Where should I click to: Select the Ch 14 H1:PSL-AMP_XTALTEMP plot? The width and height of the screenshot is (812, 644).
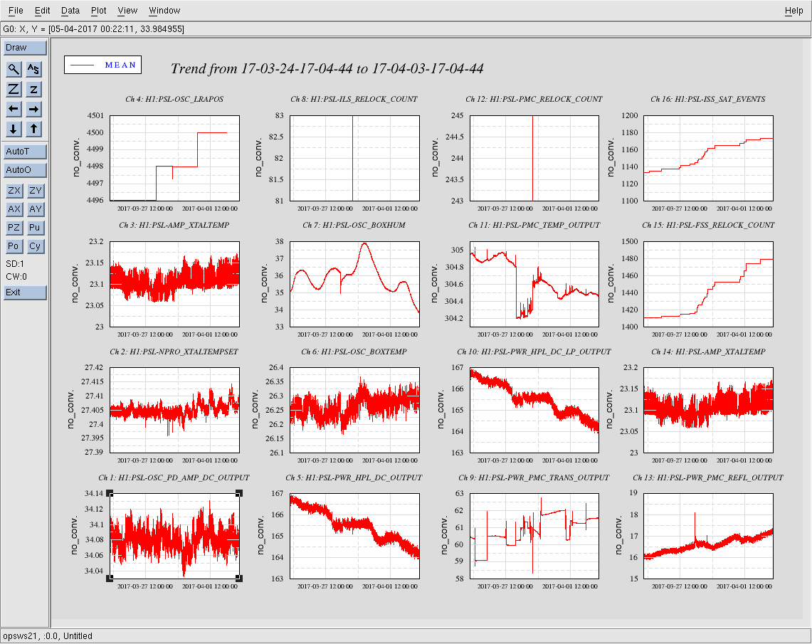point(708,410)
